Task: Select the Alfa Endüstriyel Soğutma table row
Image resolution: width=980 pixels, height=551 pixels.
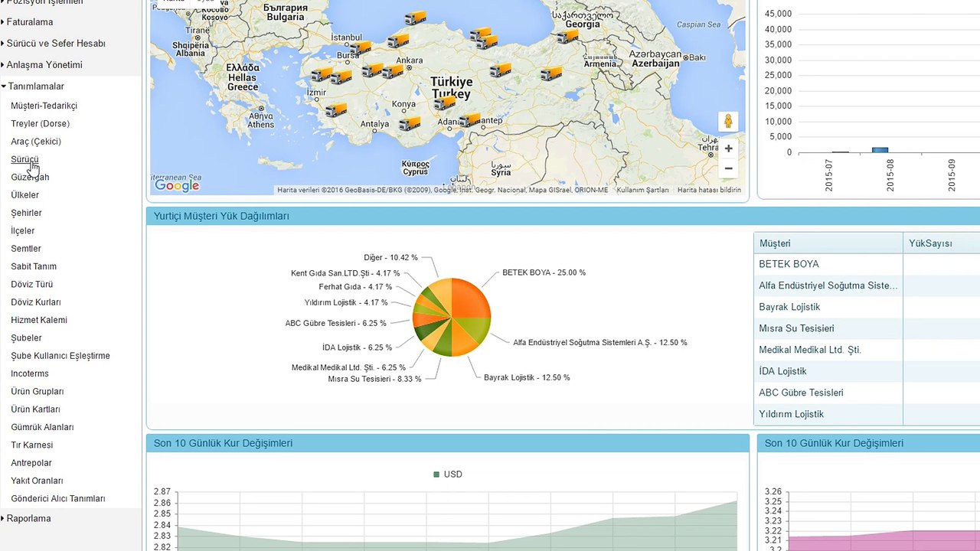Action: pos(867,285)
